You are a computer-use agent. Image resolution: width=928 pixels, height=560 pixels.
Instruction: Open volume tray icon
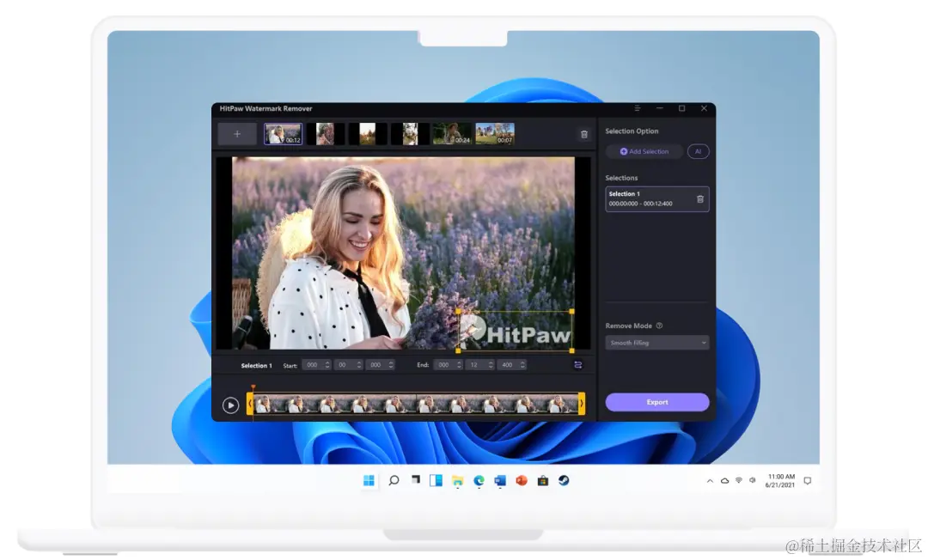click(752, 481)
